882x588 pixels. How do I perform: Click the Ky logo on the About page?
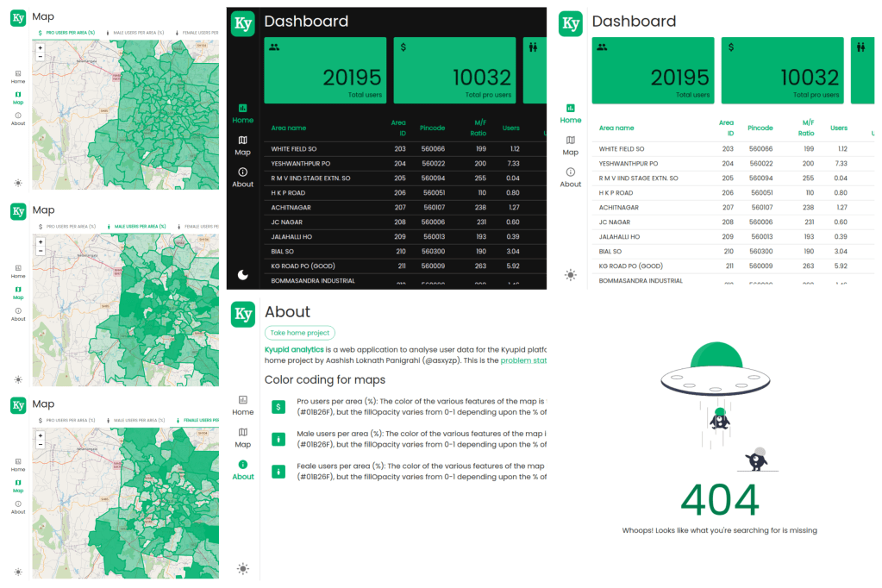pyautogui.click(x=243, y=314)
